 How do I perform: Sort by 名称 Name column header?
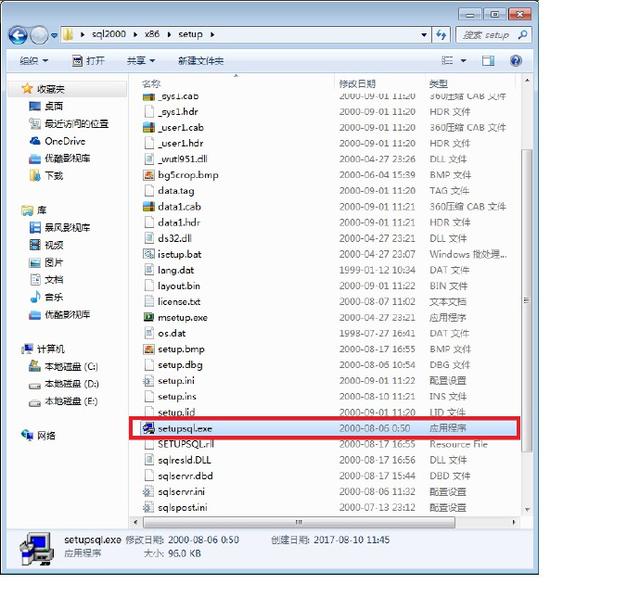click(151, 84)
